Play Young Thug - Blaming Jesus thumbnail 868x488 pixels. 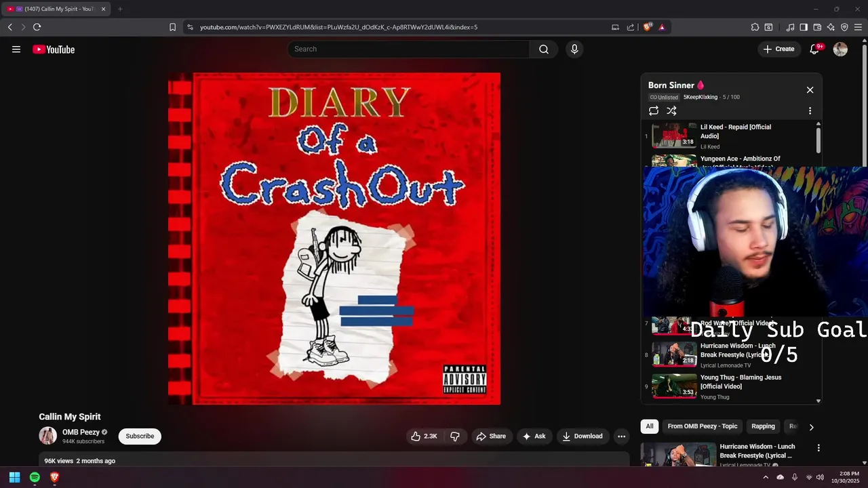pyautogui.click(x=674, y=385)
